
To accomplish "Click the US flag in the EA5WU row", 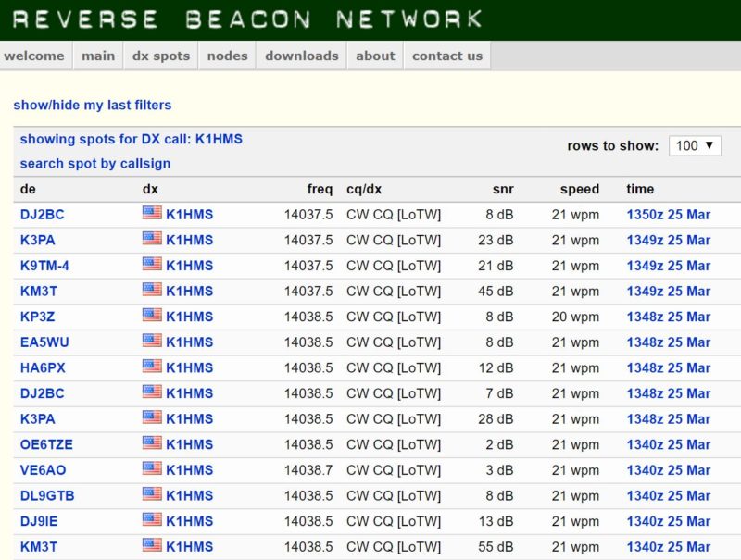I will point(152,341).
